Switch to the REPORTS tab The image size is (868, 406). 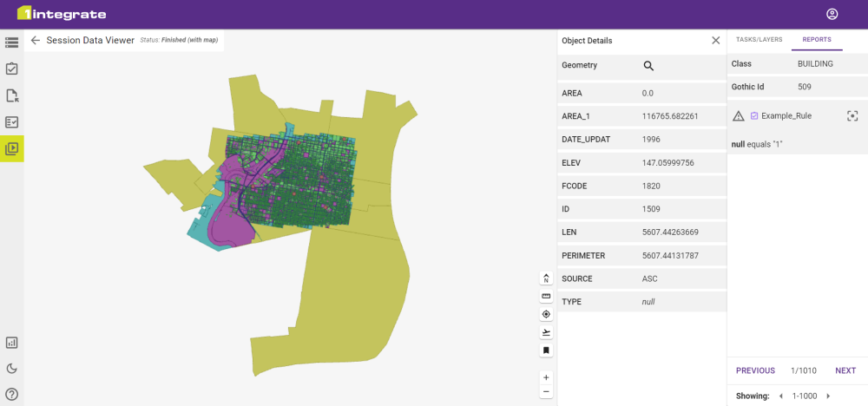coord(817,40)
